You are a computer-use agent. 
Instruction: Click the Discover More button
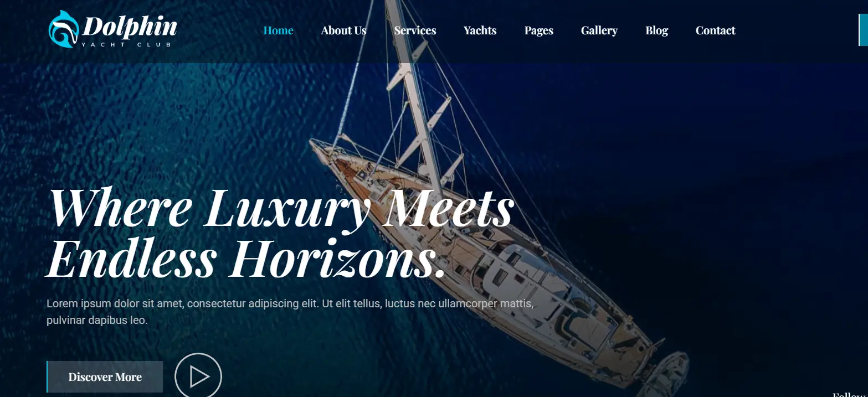coord(105,377)
